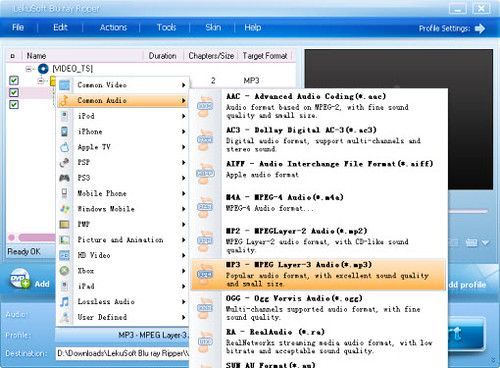Sort list by Name column header
Image resolution: width=500 pixels, height=368 pixels.
36,56
